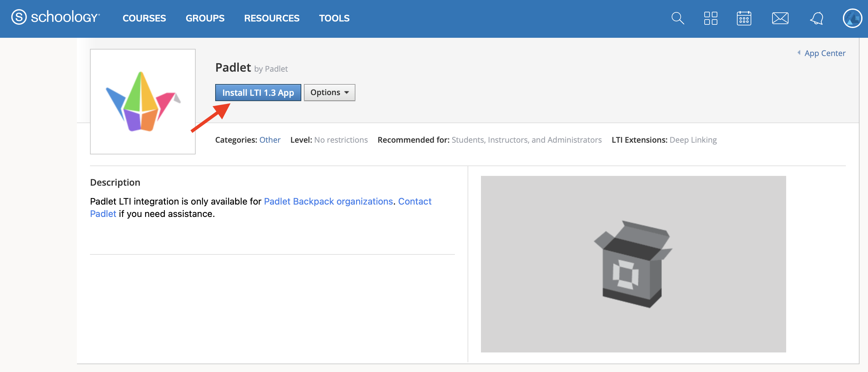Click the Padlet app logo thumbnail
The height and width of the screenshot is (372, 868).
coord(142,102)
